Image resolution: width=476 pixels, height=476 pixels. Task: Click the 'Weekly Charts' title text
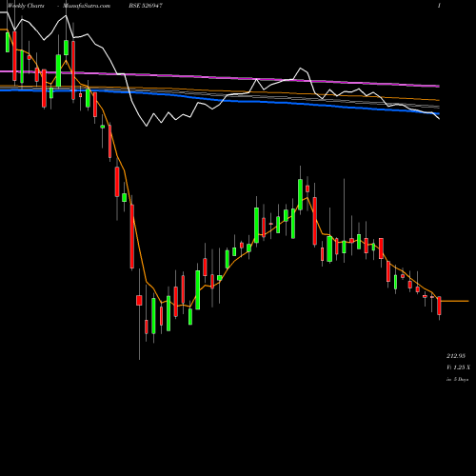pyautogui.click(x=26, y=6)
